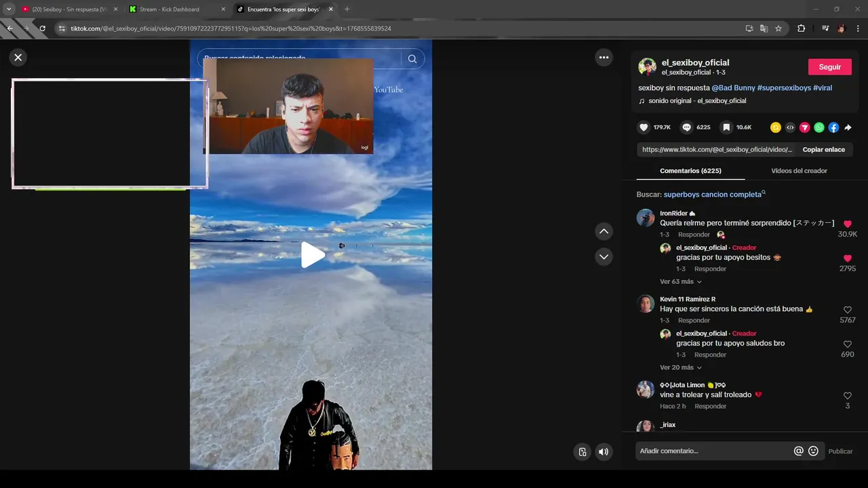Click the Copiar enlace button
The width and height of the screenshot is (868, 488).
[x=823, y=150]
